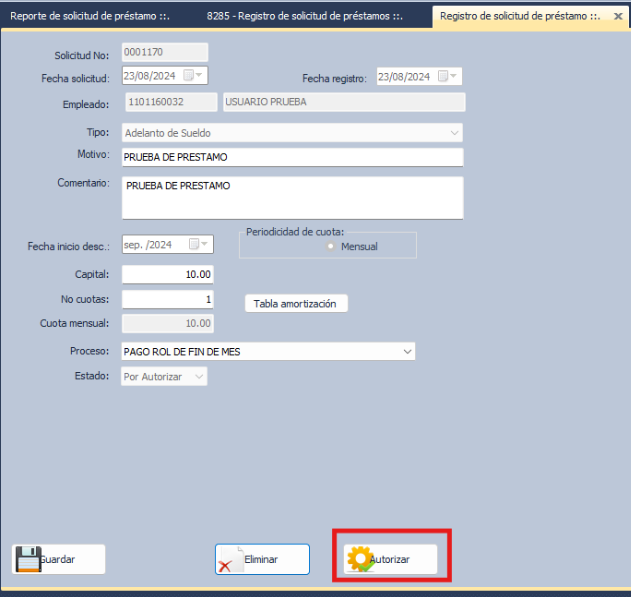Focus the Capital amount field

167,274
